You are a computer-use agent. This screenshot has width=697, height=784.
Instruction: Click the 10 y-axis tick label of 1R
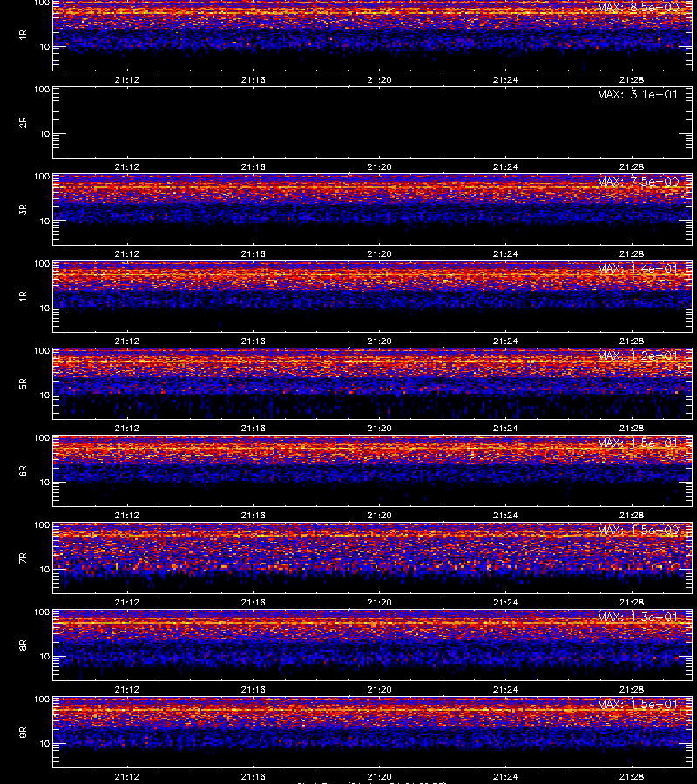(x=44, y=47)
